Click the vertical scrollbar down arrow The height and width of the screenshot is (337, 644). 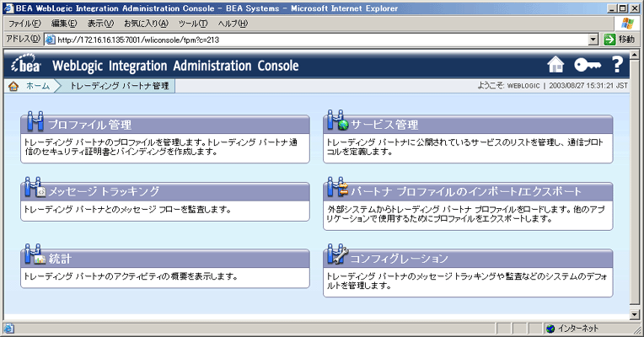pos(635,315)
